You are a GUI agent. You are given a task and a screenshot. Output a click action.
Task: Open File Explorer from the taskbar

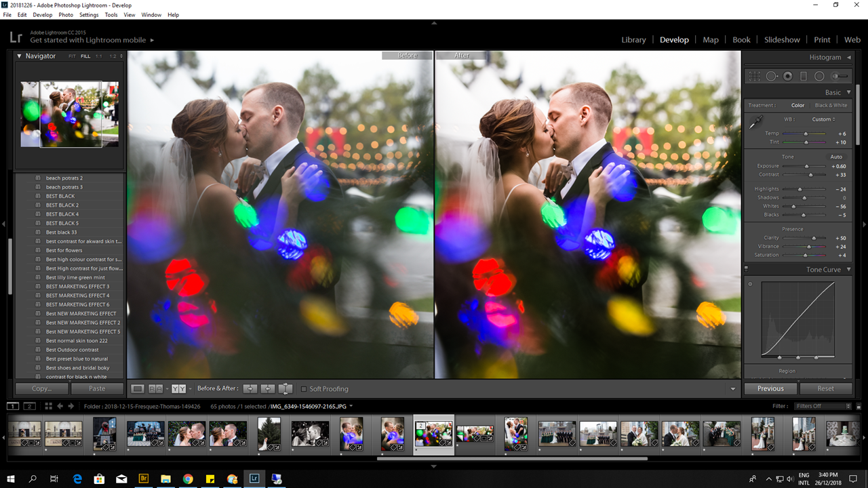(165, 479)
